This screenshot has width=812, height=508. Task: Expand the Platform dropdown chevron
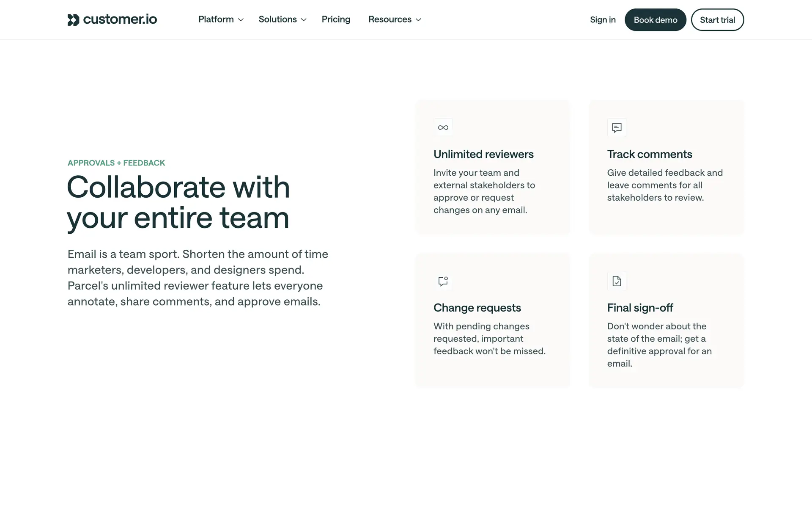(x=241, y=20)
